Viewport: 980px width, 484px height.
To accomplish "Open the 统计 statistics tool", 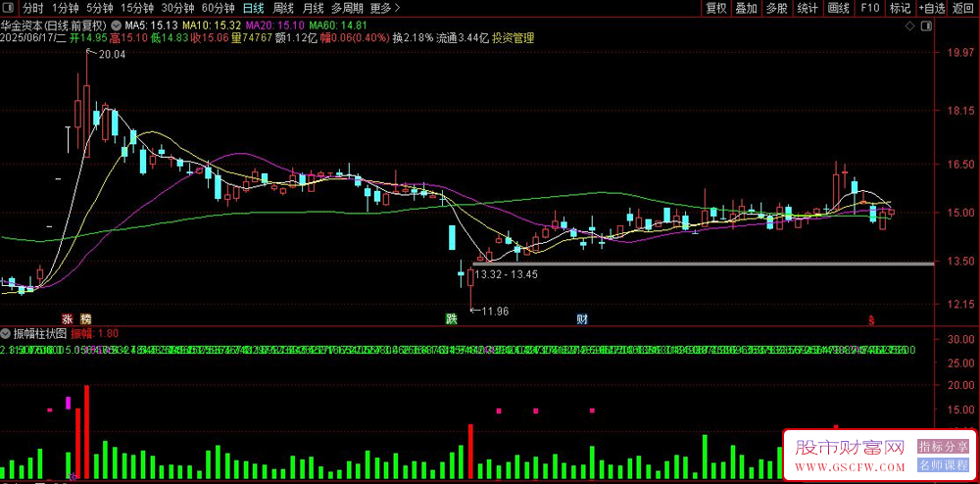I will click(808, 8).
